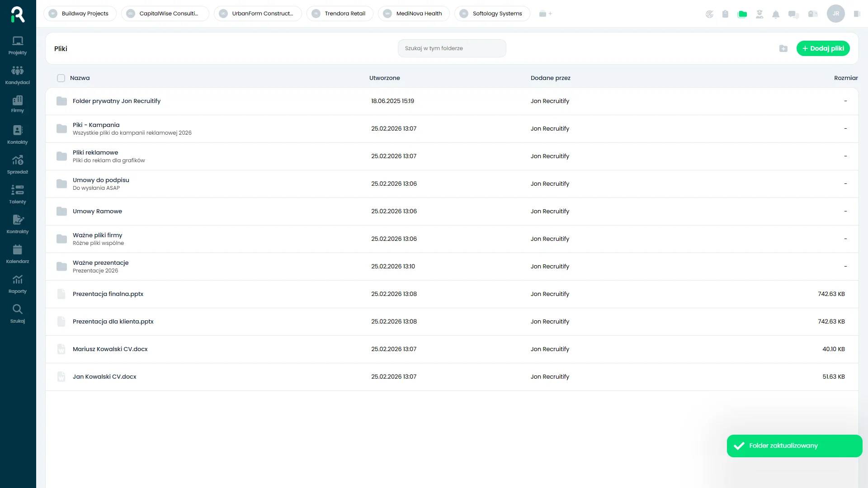Image resolution: width=868 pixels, height=488 pixels.
Task: Open the chat messages icon
Action: (793, 14)
